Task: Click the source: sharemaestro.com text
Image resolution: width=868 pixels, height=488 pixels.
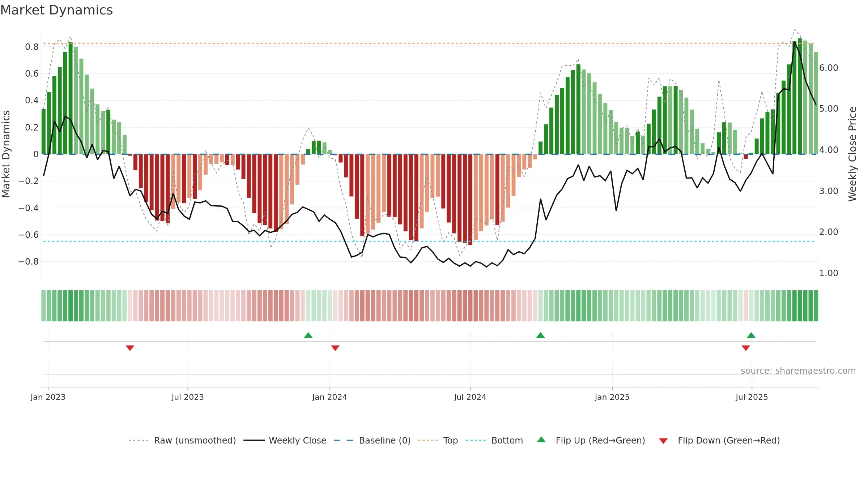Action: click(798, 371)
